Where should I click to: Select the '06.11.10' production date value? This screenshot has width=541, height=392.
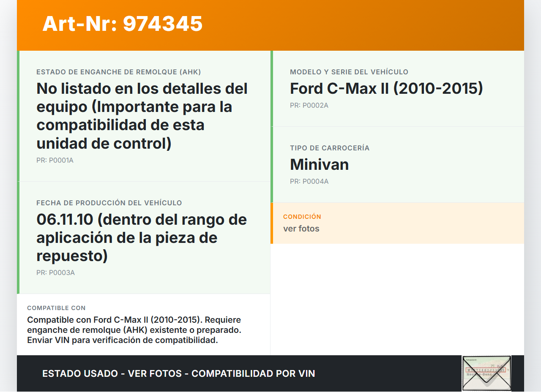point(142,238)
